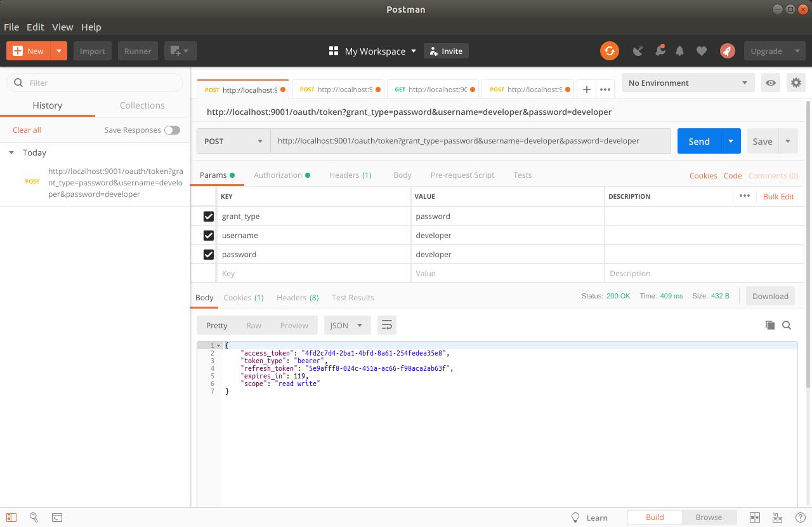
Task: Toggle sidebar icon in status bar
Action: click(11, 517)
